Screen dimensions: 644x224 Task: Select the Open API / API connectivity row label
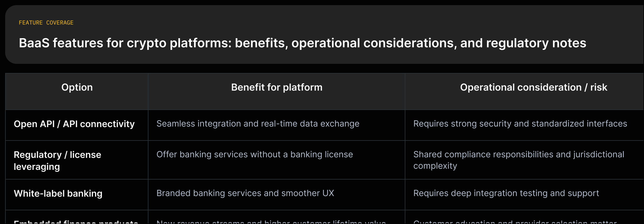pos(74,124)
